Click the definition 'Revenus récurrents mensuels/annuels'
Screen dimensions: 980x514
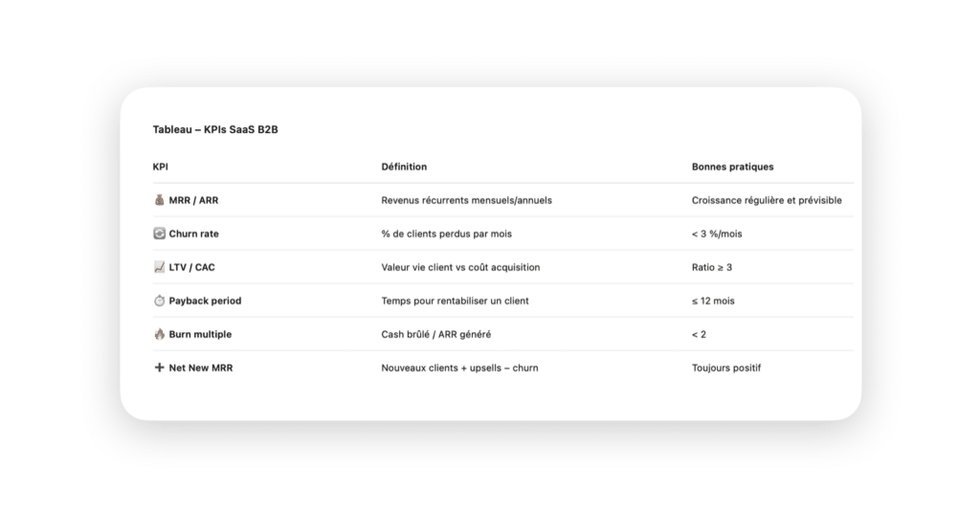point(467,200)
